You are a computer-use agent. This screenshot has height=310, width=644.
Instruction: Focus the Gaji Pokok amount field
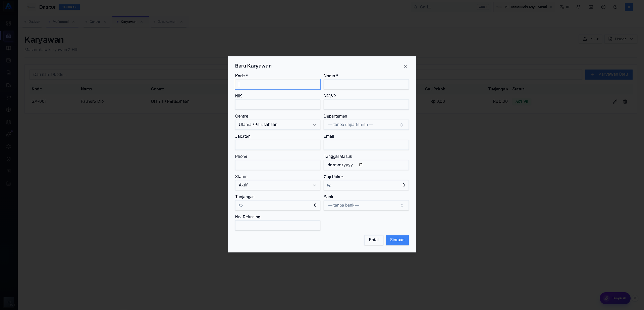pos(366,185)
